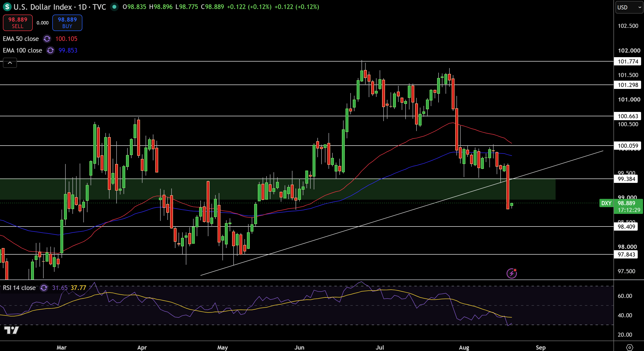The height and width of the screenshot is (351, 644).
Task: Click the Jun label on time axis
Action: coord(299,348)
